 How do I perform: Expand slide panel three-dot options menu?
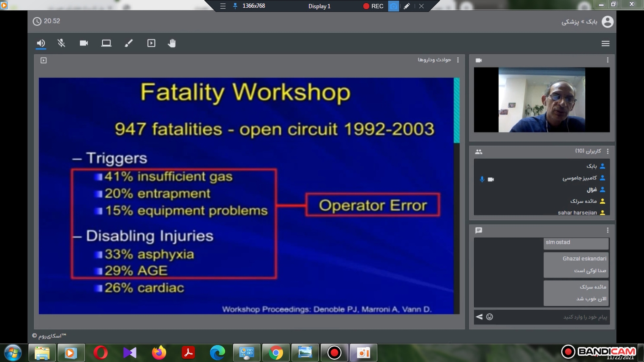(x=458, y=60)
